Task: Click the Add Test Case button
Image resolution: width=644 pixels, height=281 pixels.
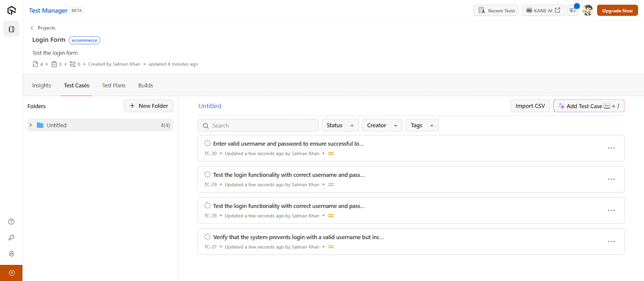Action: click(589, 106)
